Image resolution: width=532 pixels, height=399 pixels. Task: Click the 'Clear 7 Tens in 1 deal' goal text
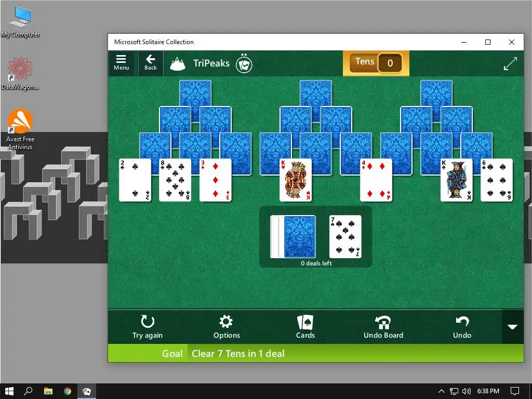coord(238,353)
